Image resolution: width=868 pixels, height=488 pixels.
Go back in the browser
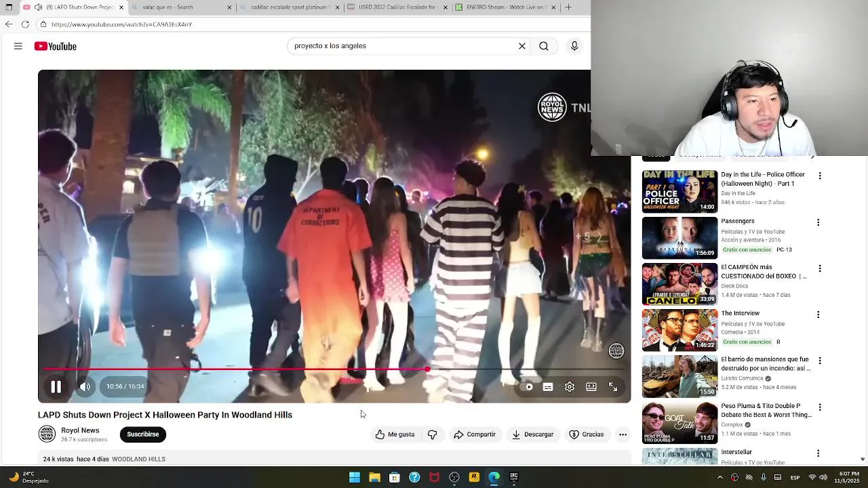pyautogui.click(x=9, y=24)
